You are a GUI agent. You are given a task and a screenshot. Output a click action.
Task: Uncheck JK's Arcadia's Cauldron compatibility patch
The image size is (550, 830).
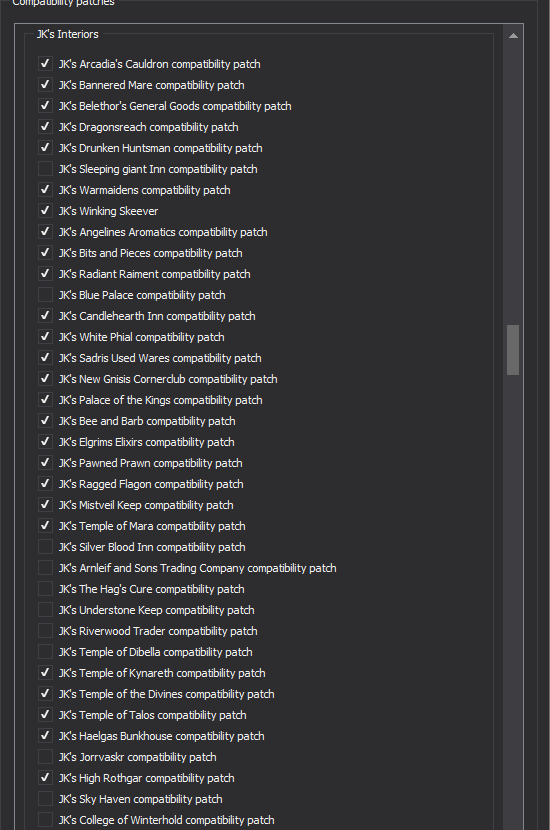(46, 64)
